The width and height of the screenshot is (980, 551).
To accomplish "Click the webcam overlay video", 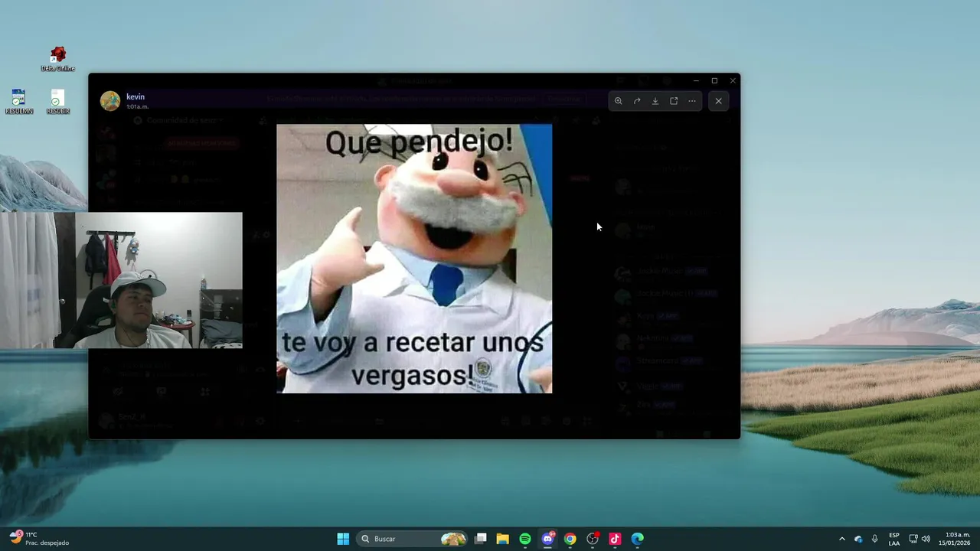I will (x=121, y=280).
